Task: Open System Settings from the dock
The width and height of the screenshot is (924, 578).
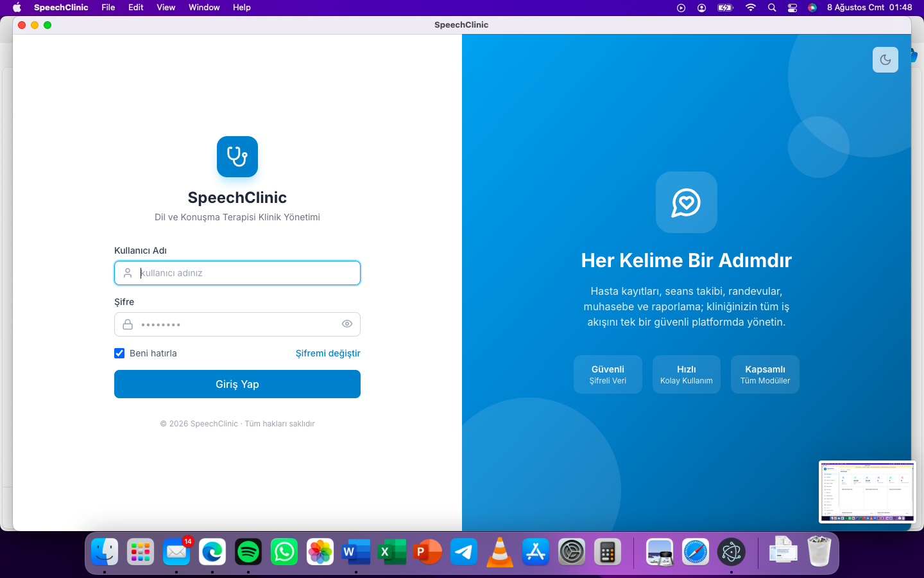Action: [572, 552]
